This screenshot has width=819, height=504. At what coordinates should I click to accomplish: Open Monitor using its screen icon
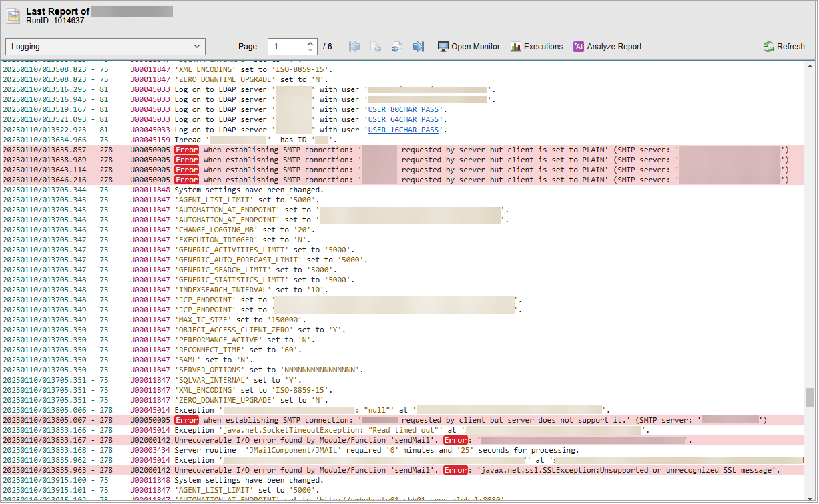point(443,47)
